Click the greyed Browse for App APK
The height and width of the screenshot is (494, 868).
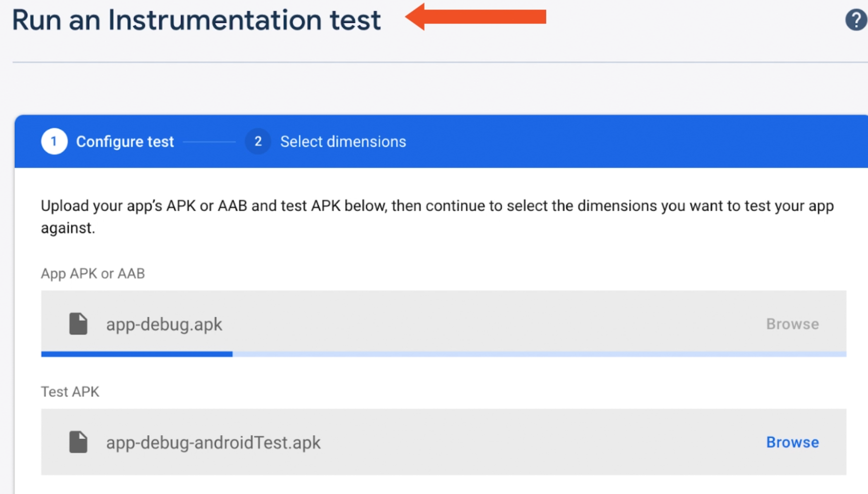click(792, 324)
